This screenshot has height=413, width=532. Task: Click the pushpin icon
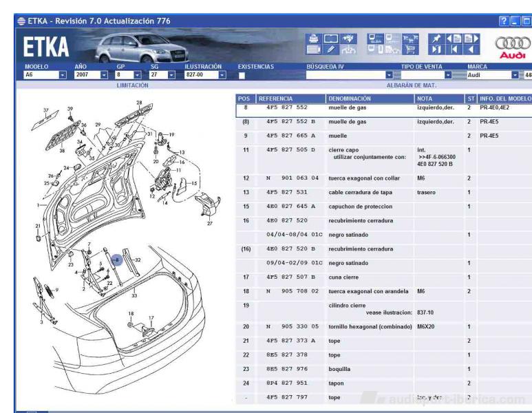pos(436,39)
